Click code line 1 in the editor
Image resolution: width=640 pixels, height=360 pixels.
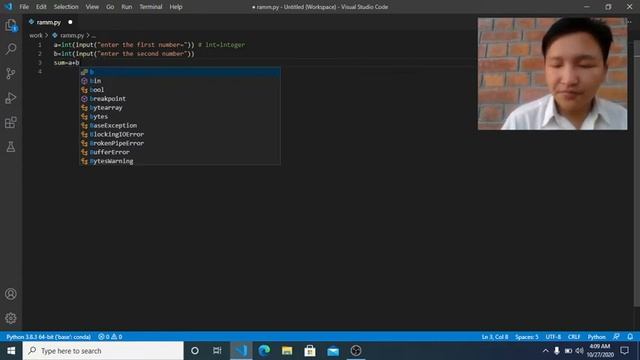(x=149, y=45)
